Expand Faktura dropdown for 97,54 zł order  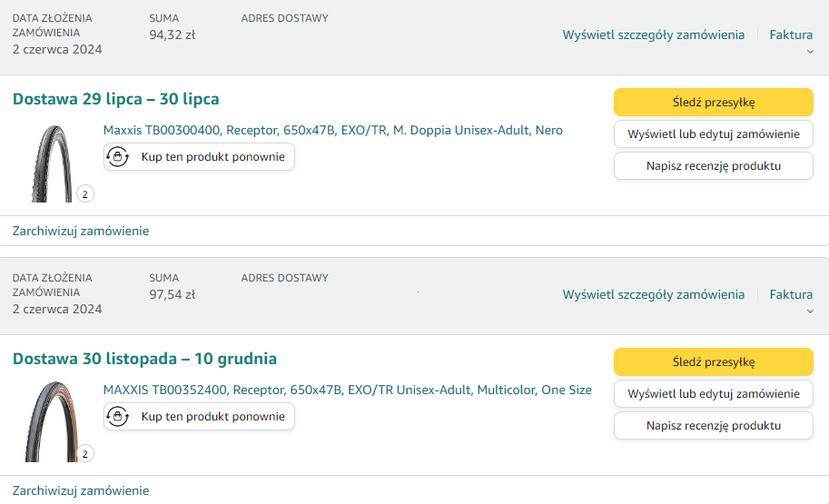pyautogui.click(x=792, y=301)
